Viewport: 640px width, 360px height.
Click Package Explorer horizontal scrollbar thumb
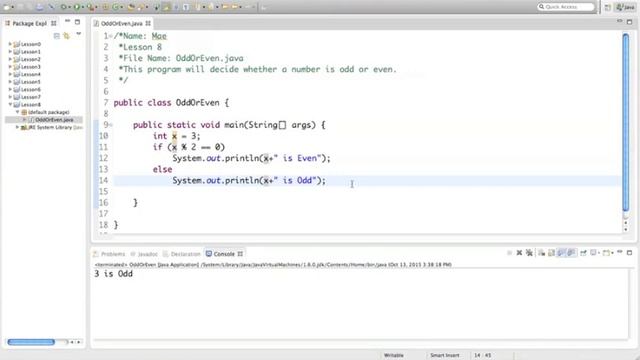point(31,342)
